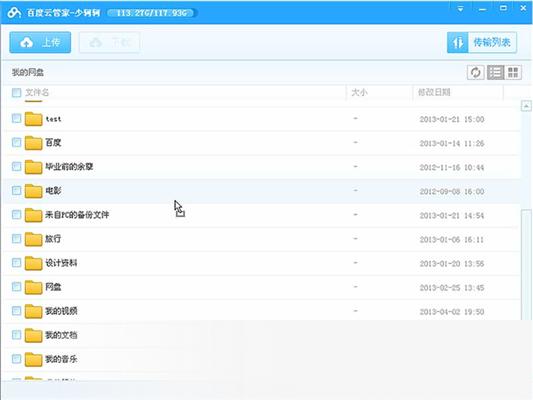Check the 毕业前的余聚 folder checkbox
533x400 pixels.
pyautogui.click(x=16, y=166)
